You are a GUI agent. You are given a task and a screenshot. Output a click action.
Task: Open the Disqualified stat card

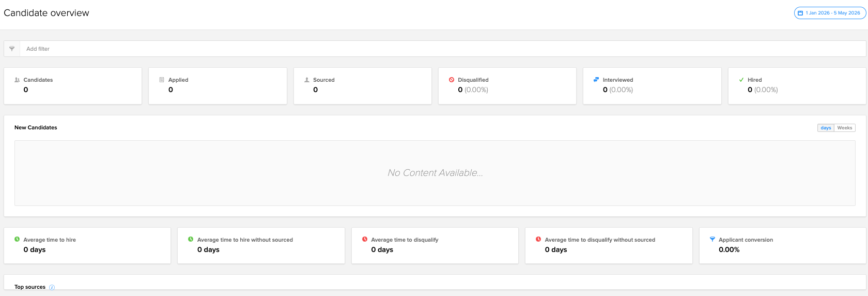pos(507,86)
